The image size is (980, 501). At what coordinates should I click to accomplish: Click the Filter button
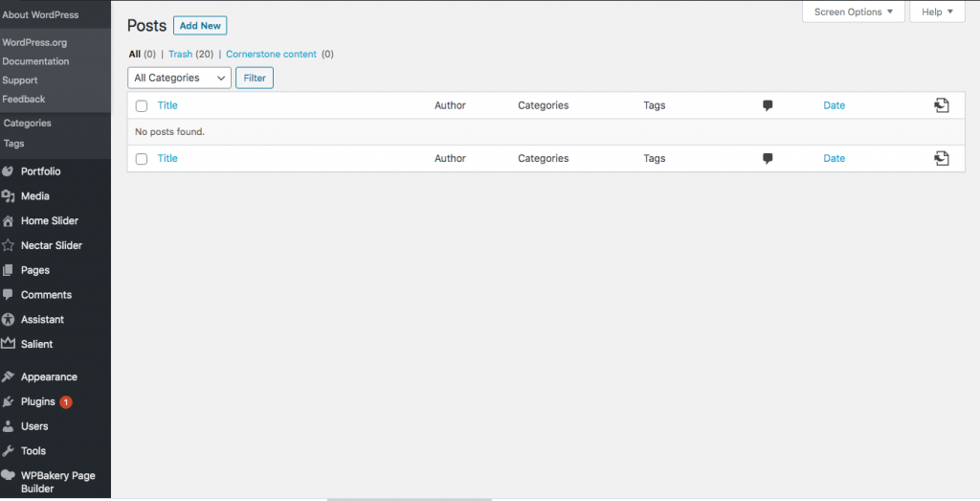tap(255, 78)
